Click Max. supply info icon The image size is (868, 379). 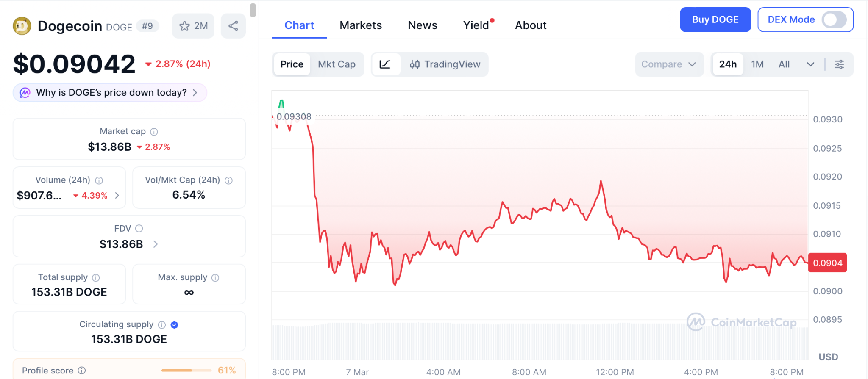pyautogui.click(x=215, y=278)
